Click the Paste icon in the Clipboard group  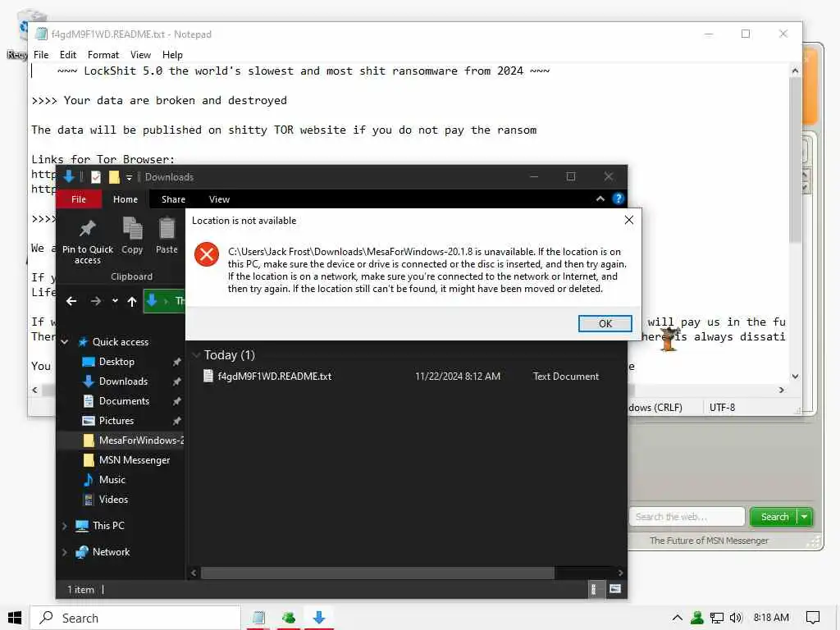167,228
